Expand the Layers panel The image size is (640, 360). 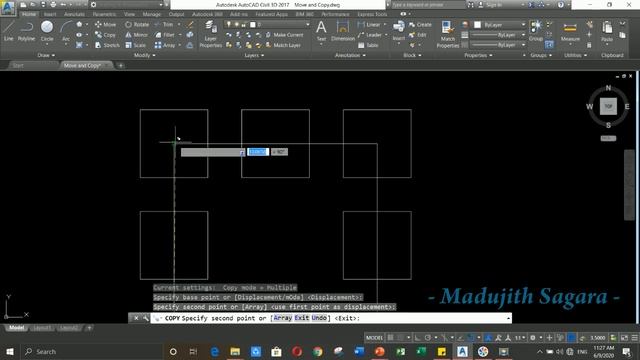(x=254, y=55)
